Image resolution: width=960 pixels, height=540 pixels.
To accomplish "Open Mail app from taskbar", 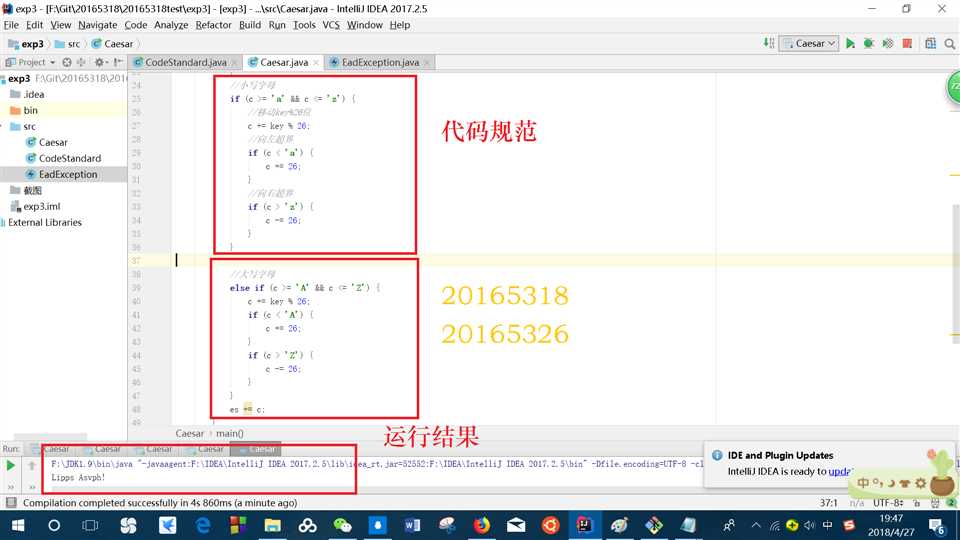I will coord(516,525).
